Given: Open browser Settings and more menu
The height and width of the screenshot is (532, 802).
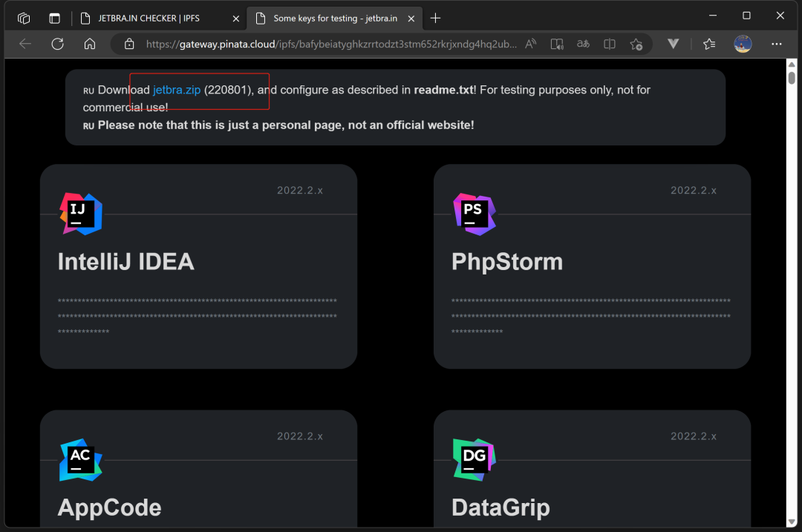Looking at the screenshot, I should click(777, 44).
